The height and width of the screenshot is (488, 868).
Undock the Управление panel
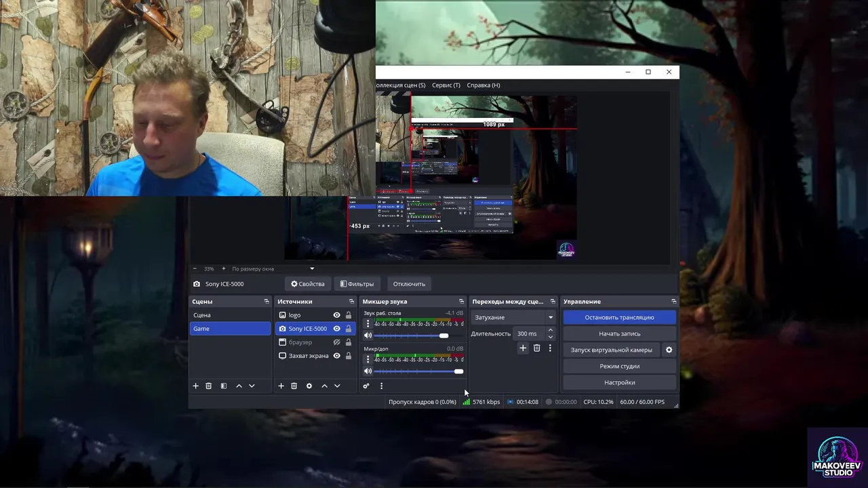pos(673,301)
